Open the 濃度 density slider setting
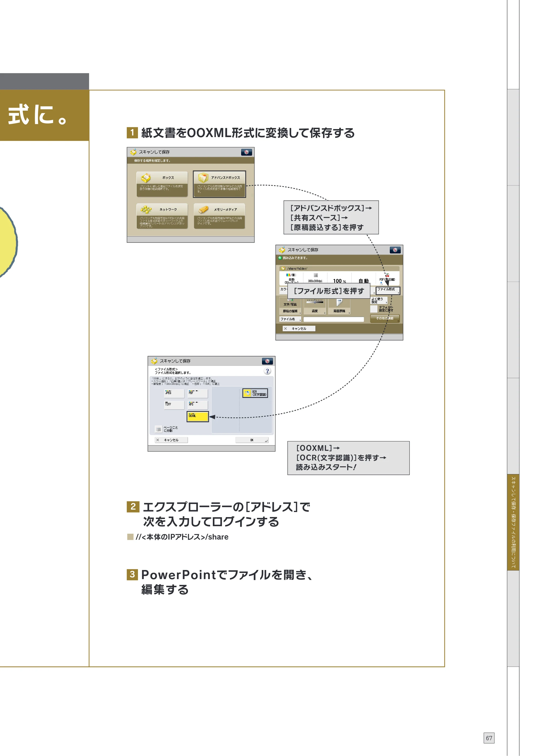This screenshot has height=756, width=535. point(315,306)
